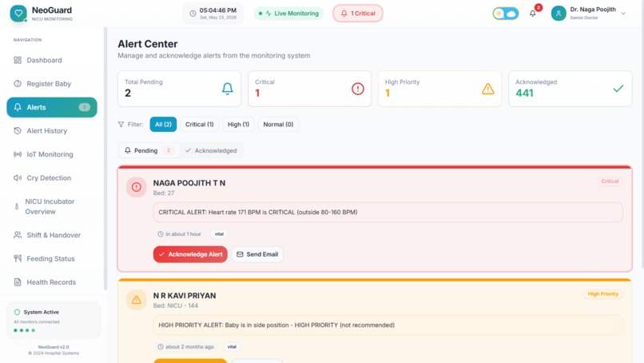Click the Alerts bell sidebar icon

pos(18,107)
